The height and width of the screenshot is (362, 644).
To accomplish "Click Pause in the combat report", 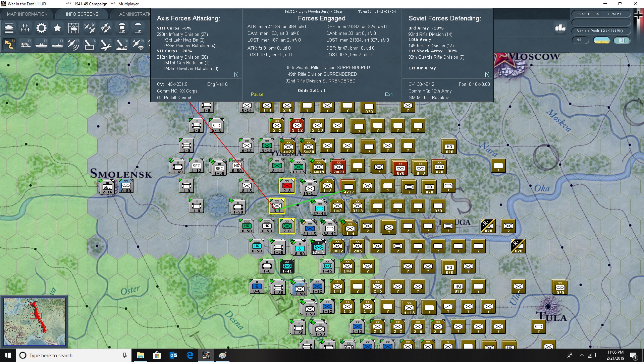I will pyautogui.click(x=257, y=95).
